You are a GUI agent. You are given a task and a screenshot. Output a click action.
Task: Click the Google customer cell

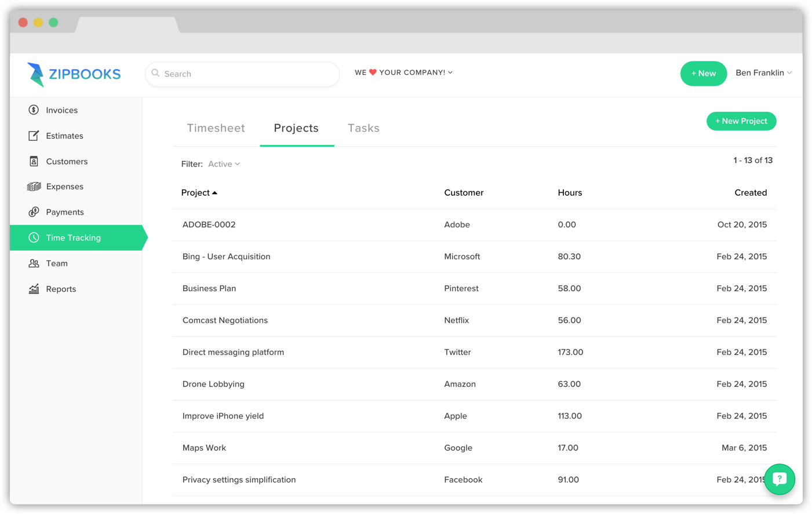click(x=458, y=448)
